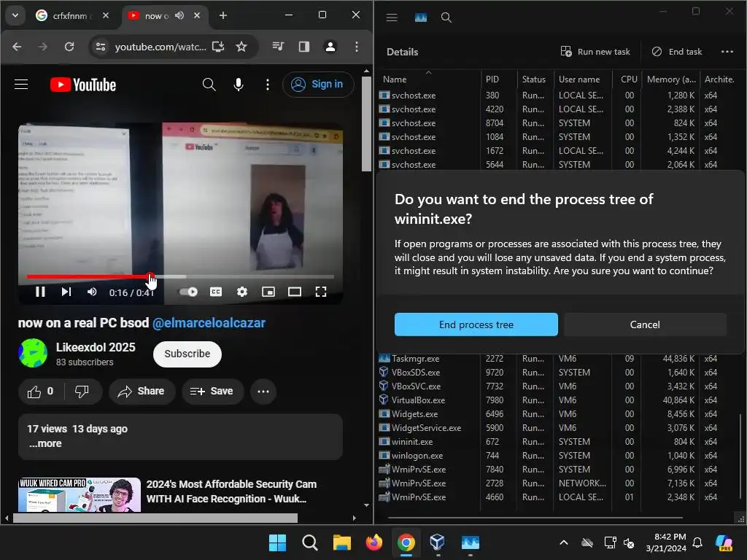Save the video to a playlist

[212, 392]
